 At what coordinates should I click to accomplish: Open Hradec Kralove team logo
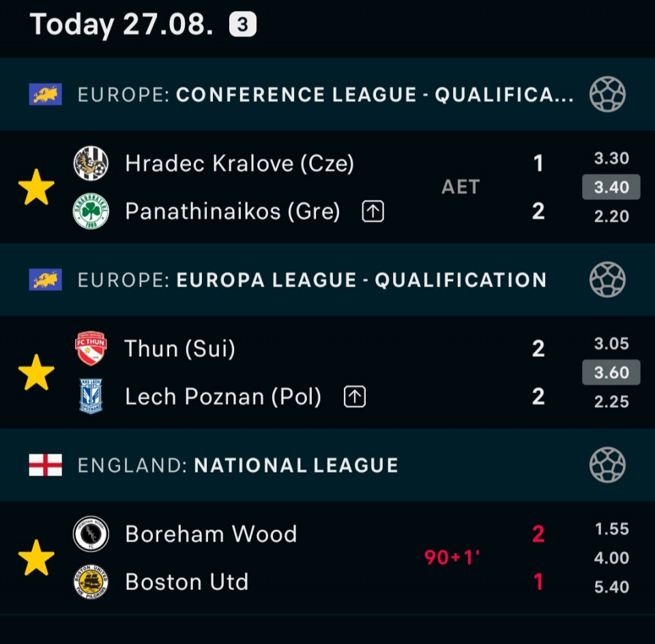pos(91,163)
